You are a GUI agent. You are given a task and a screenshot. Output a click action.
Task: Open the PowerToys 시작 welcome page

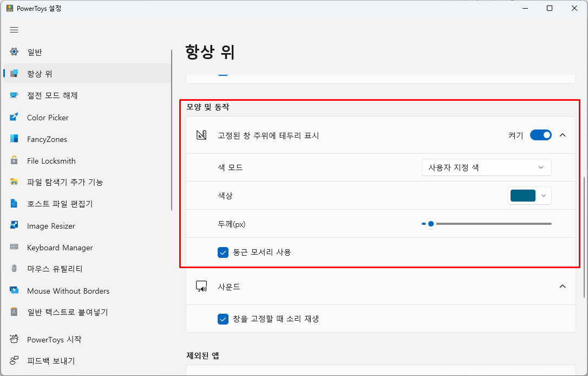click(87, 340)
